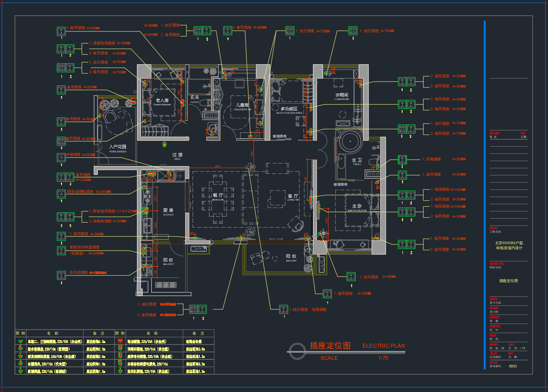548x392 pixels.
Task: Click legend symbol marked BY
Action: click(120, 356)
